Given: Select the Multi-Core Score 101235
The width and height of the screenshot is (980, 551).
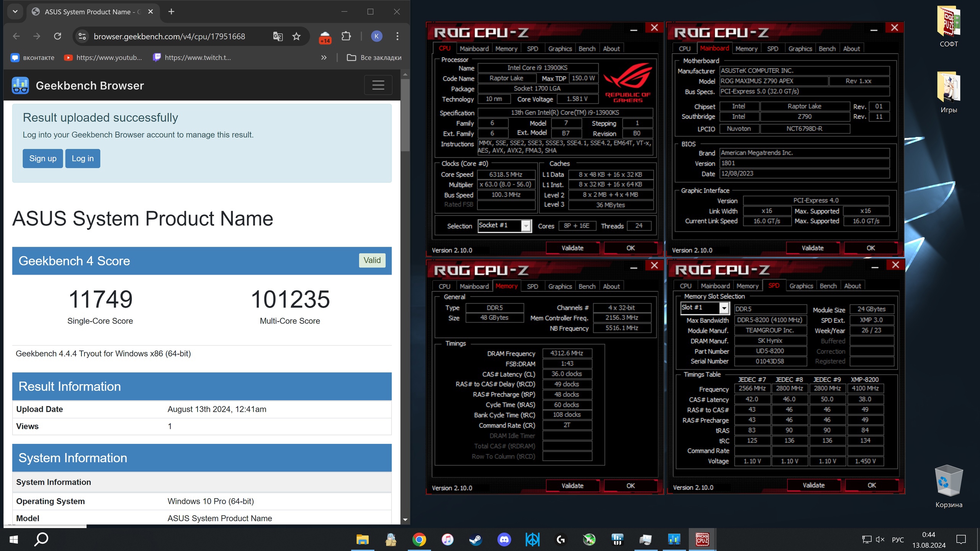Looking at the screenshot, I should coord(290,299).
